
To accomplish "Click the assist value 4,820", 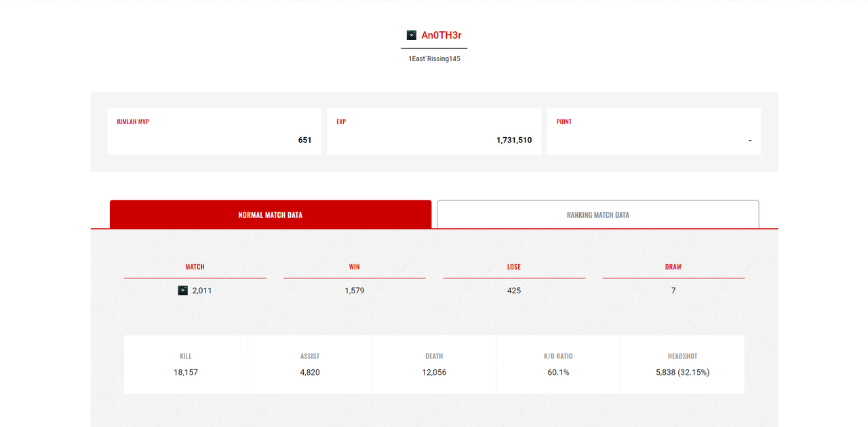I will tap(310, 373).
